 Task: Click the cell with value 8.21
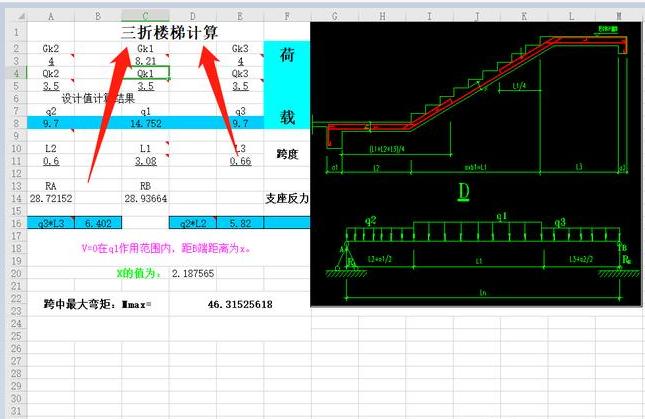[145, 61]
